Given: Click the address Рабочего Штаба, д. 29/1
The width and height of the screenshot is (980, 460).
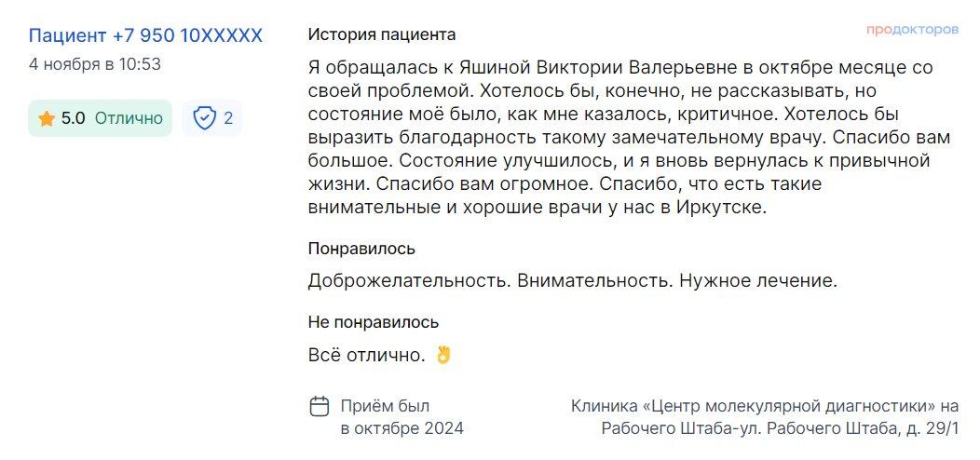Looking at the screenshot, I should click(863, 428).
